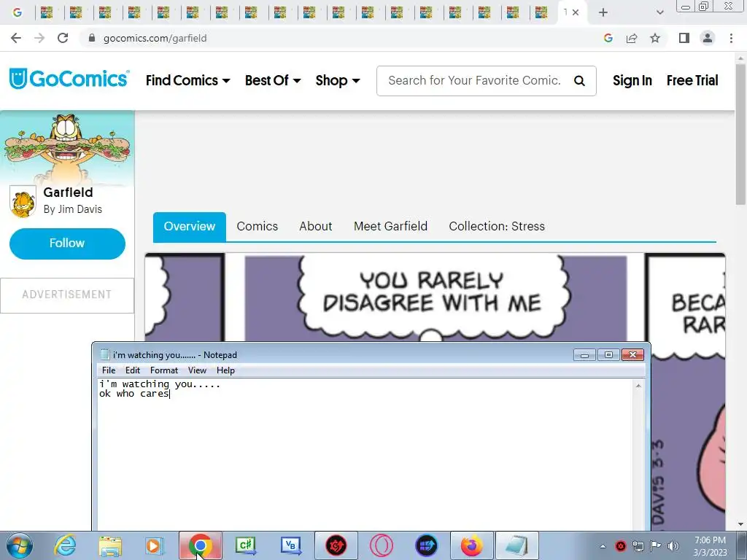Image resolution: width=747 pixels, height=560 pixels.
Task: Expand the Find Comics dropdown
Action: [187, 80]
